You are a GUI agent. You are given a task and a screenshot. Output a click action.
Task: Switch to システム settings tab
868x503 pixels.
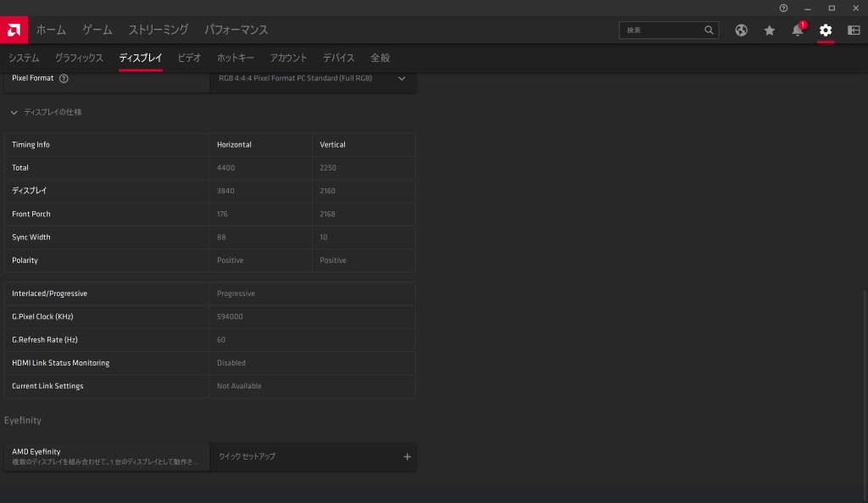point(24,58)
